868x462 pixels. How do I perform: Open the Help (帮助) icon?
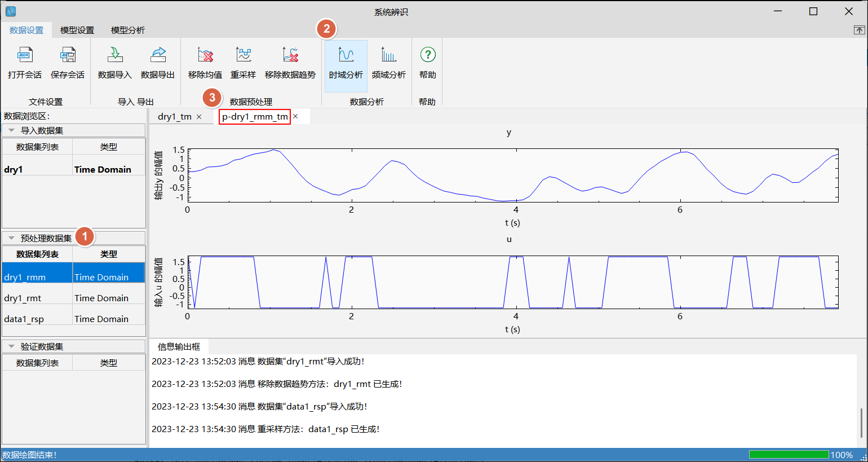point(428,55)
